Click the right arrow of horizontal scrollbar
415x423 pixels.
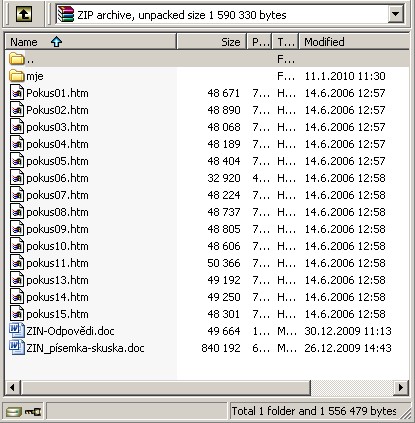[x=401, y=387]
